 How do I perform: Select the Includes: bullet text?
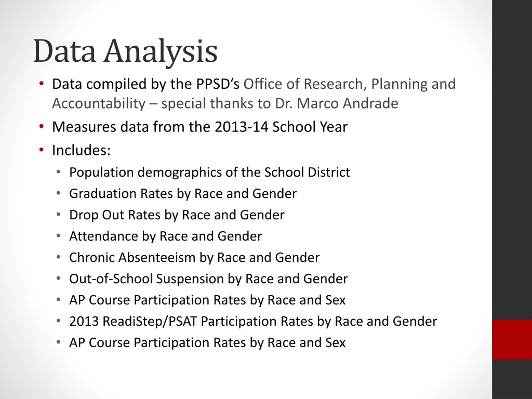click(81, 150)
